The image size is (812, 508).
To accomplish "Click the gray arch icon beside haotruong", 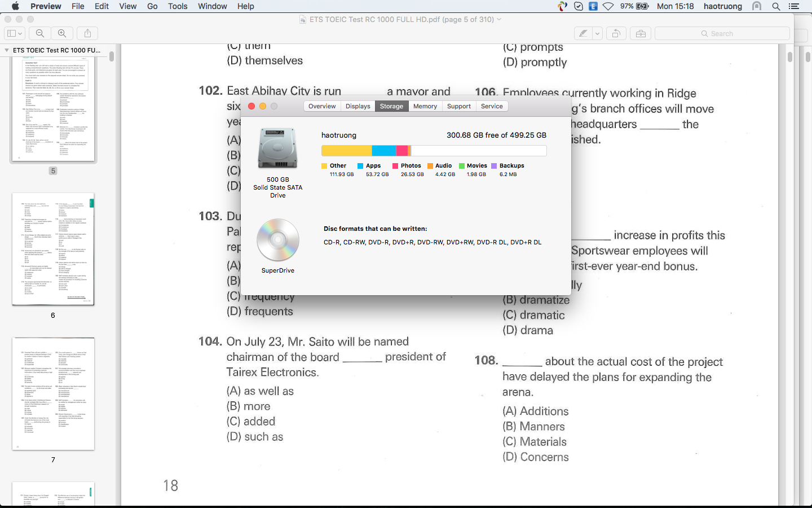I will pyautogui.click(x=757, y=6).
